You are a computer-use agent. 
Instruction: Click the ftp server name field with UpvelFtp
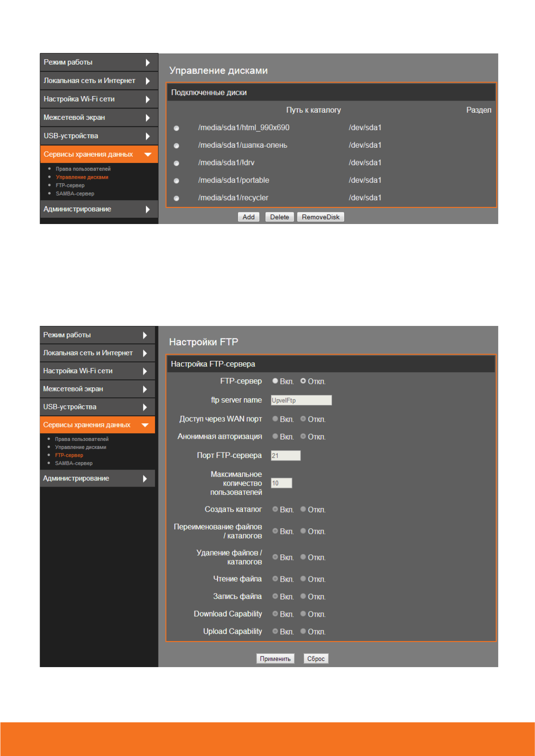tap(301, 400)
